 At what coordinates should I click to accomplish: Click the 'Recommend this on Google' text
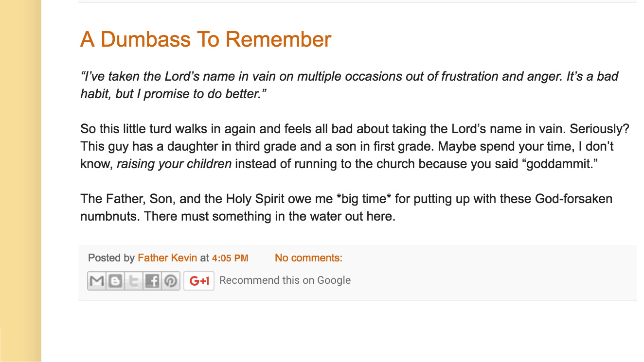(285, 280)
